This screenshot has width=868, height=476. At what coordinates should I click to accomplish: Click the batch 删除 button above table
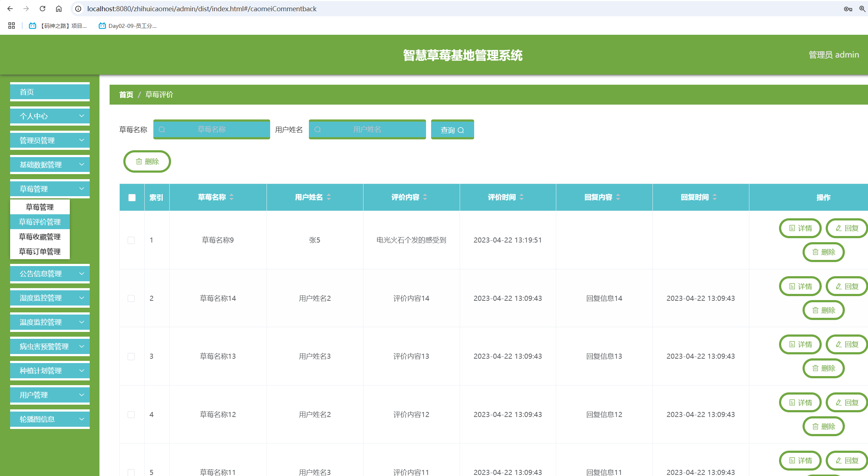(x=147, y=161)
